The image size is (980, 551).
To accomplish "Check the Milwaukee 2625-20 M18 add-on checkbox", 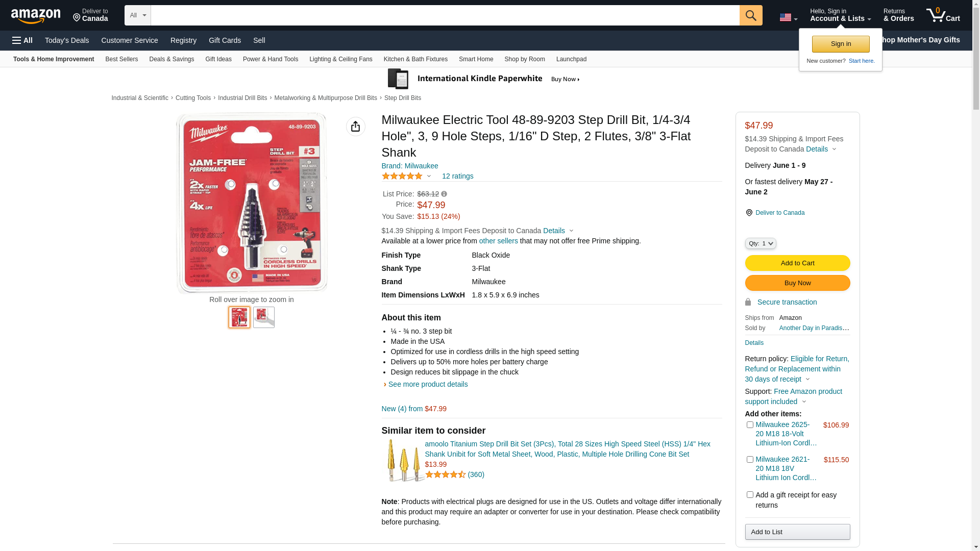I will click(x=750, y=424).
